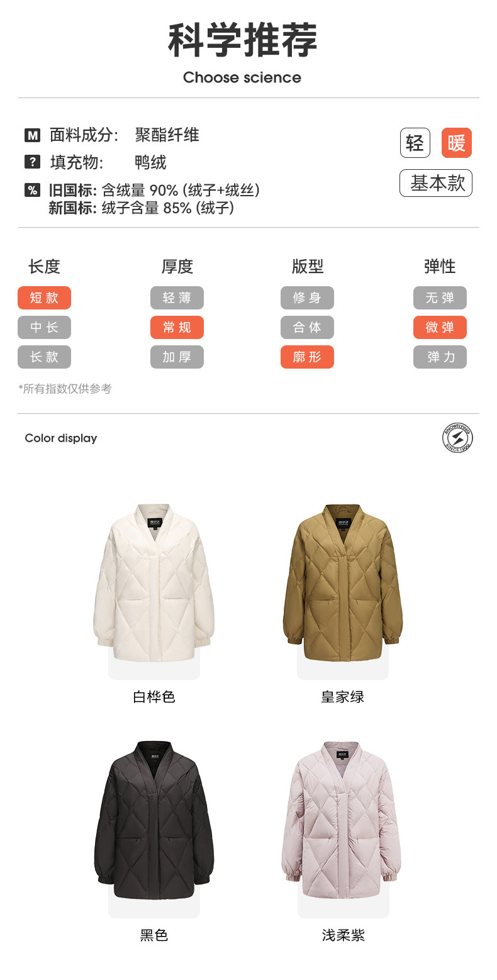Click the question mark filling icon
The width and height of the screenshot is (497, 980).
point(32,162)
